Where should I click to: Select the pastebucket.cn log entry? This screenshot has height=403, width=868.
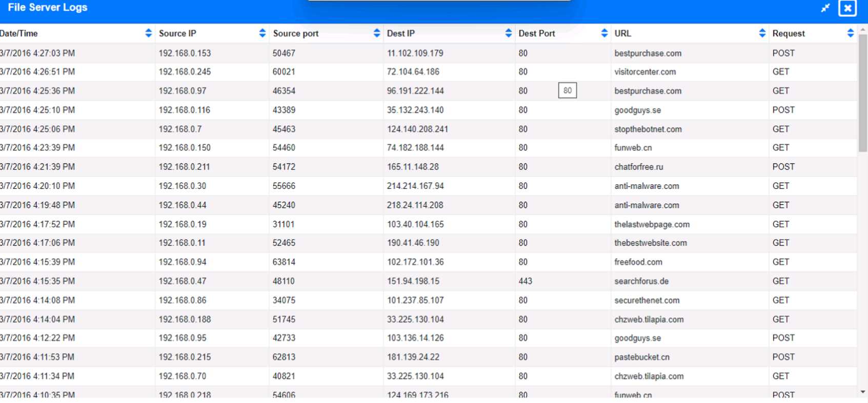pyautogui.click(x=641, y=357)
